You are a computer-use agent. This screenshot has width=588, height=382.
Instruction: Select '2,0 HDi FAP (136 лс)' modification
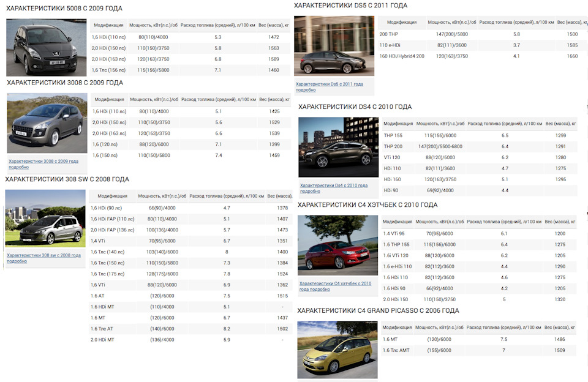[x=113, y=230]
